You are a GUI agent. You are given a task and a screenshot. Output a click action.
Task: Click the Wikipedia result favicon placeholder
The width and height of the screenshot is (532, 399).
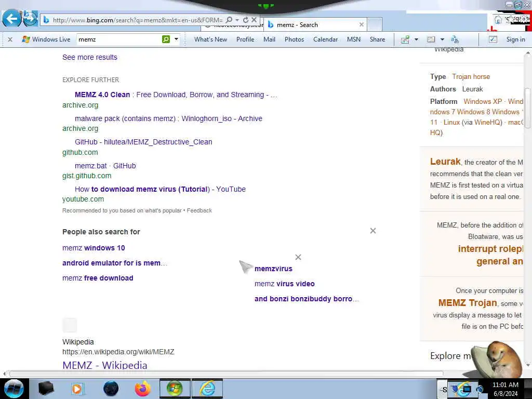[70, 325]
